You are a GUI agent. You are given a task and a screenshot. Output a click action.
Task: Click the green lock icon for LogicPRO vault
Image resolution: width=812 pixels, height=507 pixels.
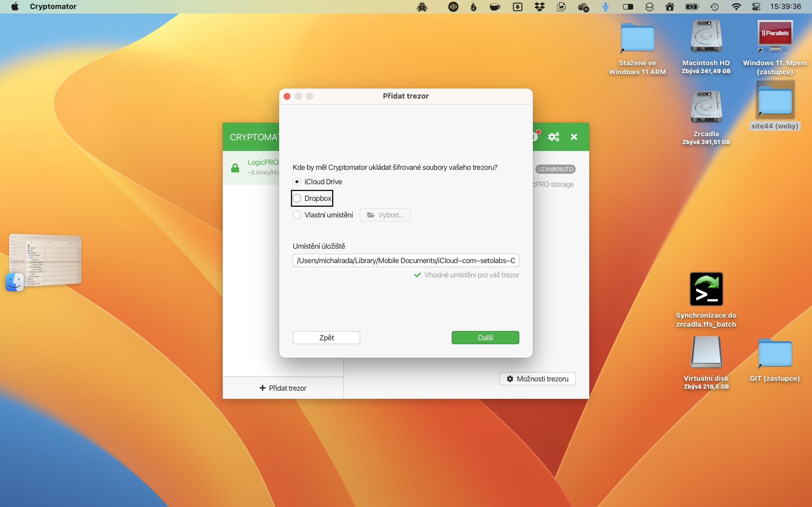235,168
